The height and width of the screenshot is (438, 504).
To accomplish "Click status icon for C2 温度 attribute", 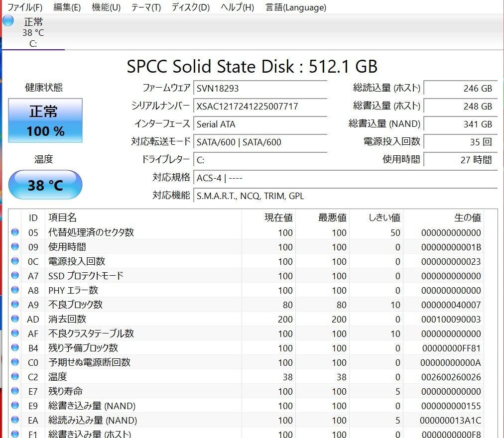I will [15, 376].
